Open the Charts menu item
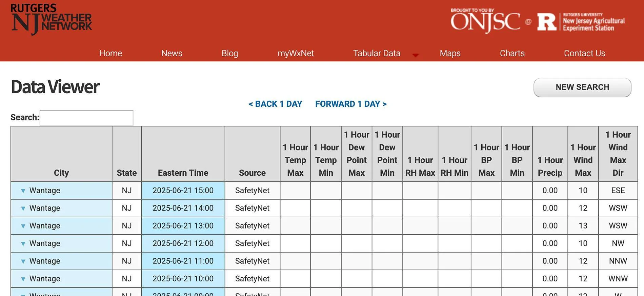The width and height of the screenshot is (644, 296). tap(512, 53)
